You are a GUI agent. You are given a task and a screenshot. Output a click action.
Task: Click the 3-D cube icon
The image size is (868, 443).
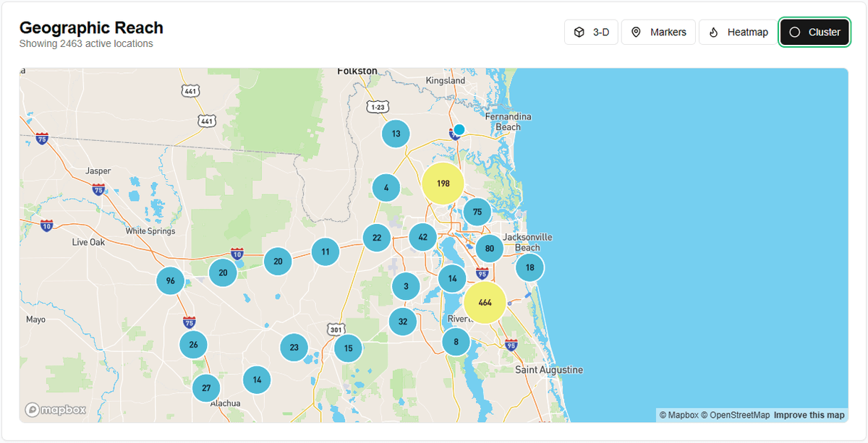(579, 32)
